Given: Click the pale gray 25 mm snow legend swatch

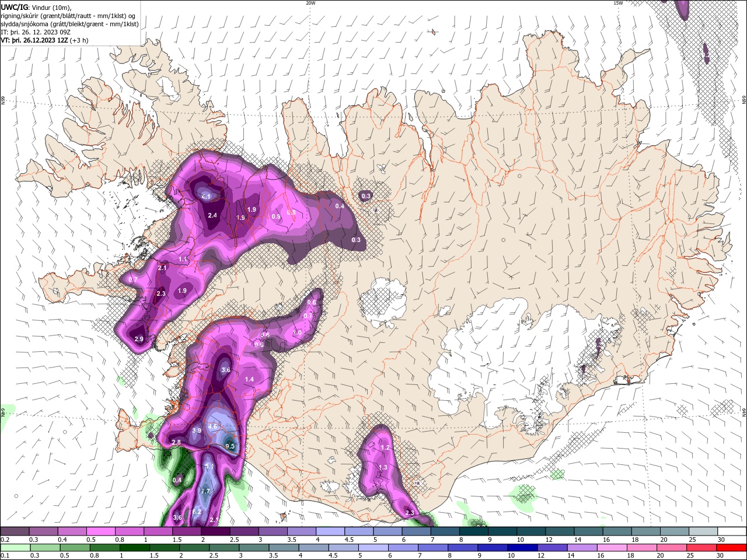Looking at the screenshot, I should pyautogui.click(x=703, y=531).
